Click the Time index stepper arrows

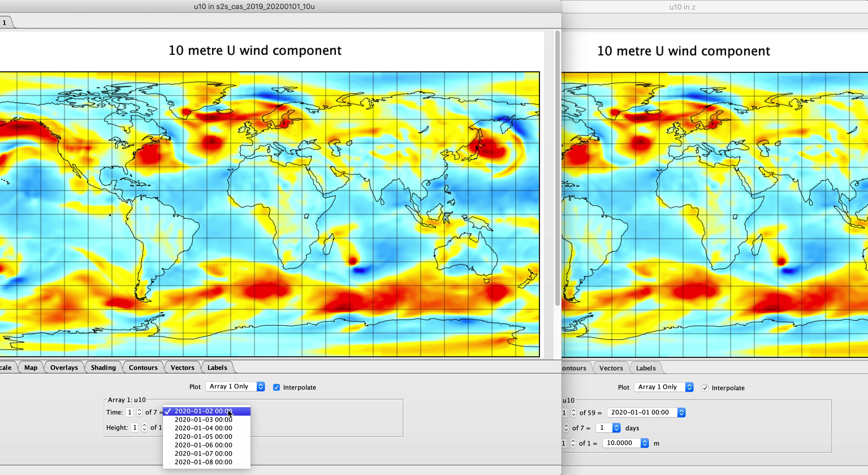[139, 412]
